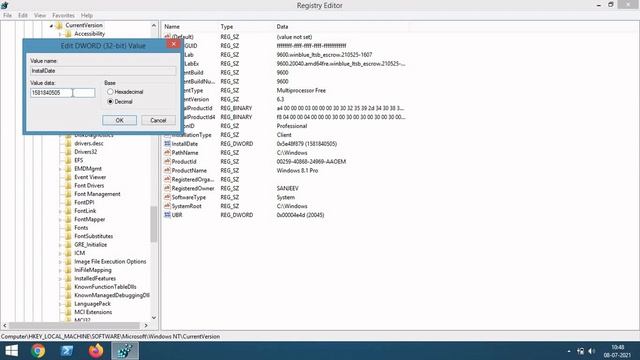The width and height of the screenshot is (640, 360).
Task: Click the ProductName string value icon
Action: (x=167, y=170)
